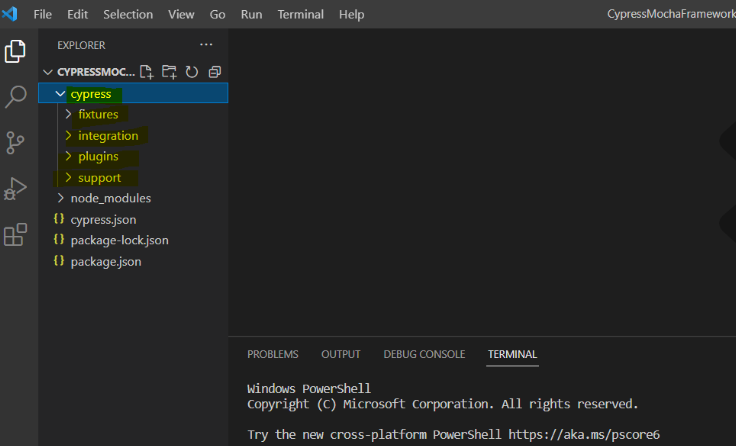The image size is (736, 448).
Task: Open the Source Control view
Action: tap(15, 143)
